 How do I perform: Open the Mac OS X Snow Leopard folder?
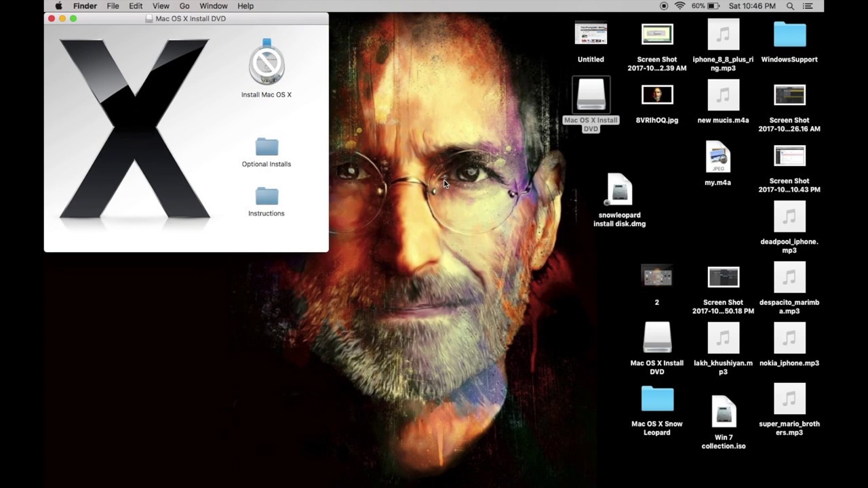(x=657, y=399)
